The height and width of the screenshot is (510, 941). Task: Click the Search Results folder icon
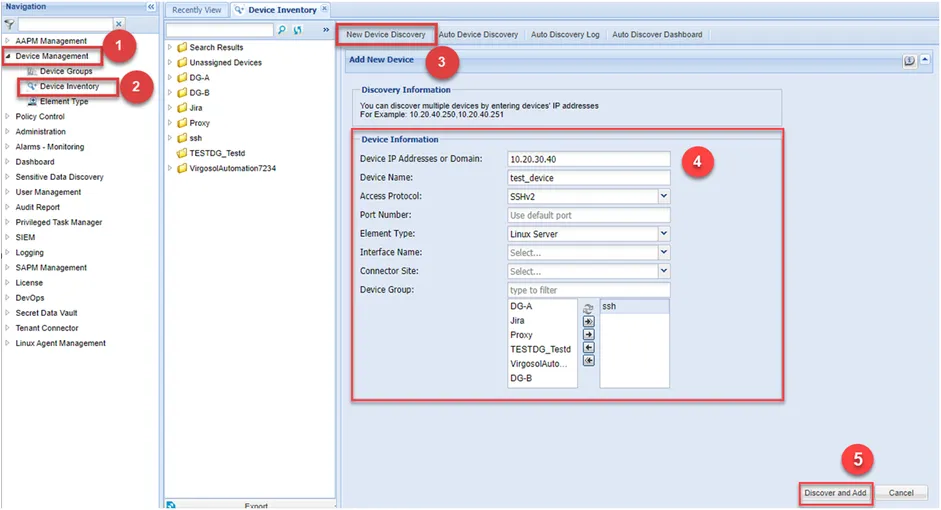pyautogui.click(x=182, y=47)
